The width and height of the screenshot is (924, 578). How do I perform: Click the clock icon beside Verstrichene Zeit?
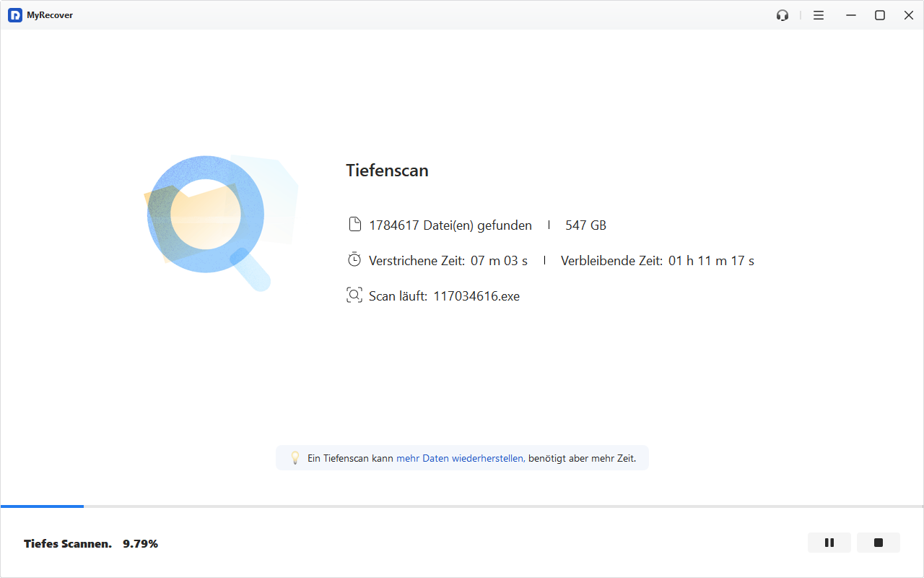pos(354,260)
